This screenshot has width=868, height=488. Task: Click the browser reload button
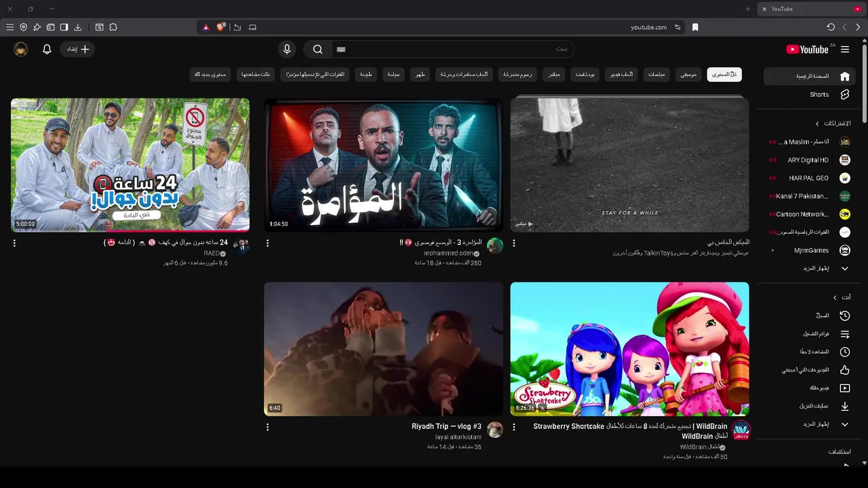click(831, 27)
